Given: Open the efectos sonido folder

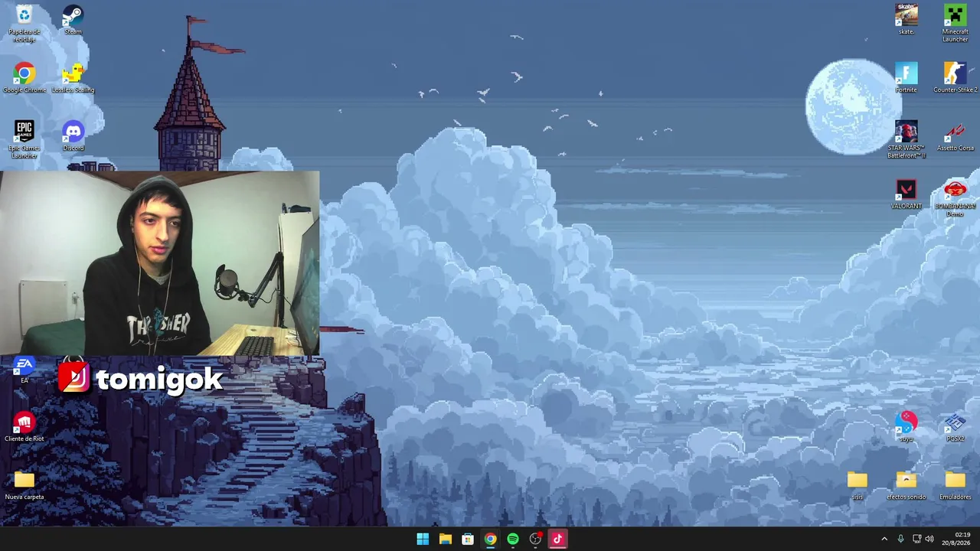Looking at the screenshot, I should (906, 485).
